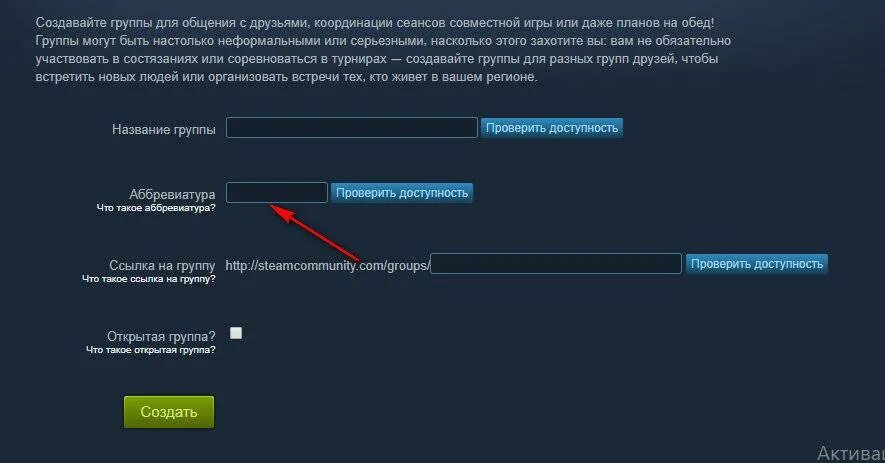This screenshot has width=885, height=463.
Task: Click the 'Актива' watermark text in corner
Action: point(851,453)
